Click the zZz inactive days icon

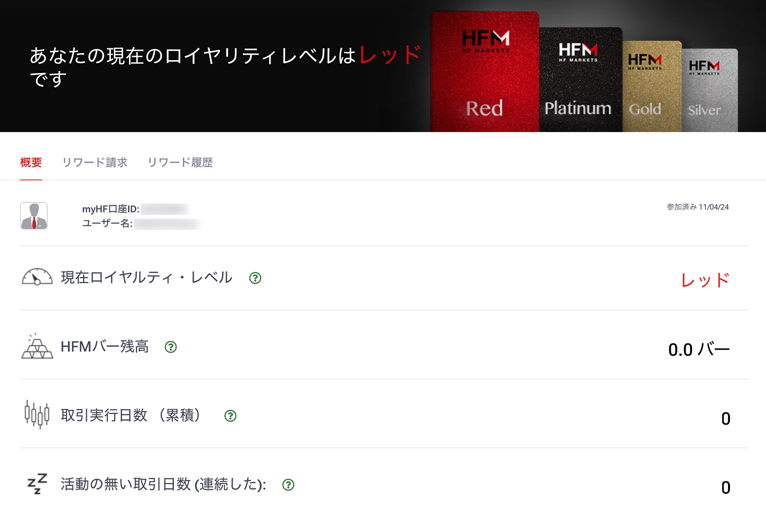tap(37, 484)
